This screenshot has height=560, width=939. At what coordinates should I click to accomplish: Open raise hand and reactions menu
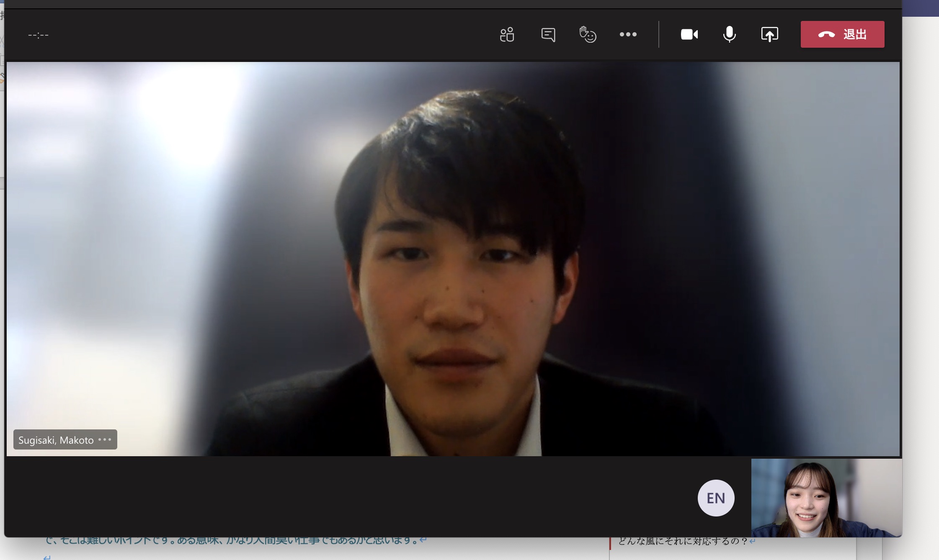(x=588, y=34)
